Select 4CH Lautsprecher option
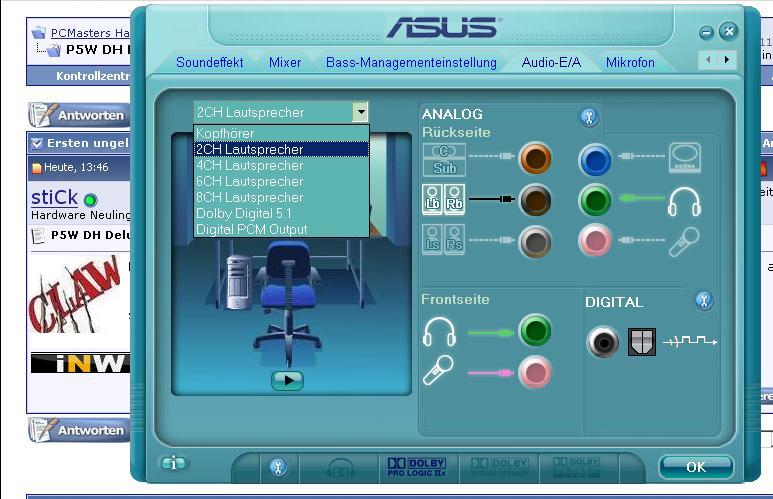773x499 pixels. coord(281,165)
